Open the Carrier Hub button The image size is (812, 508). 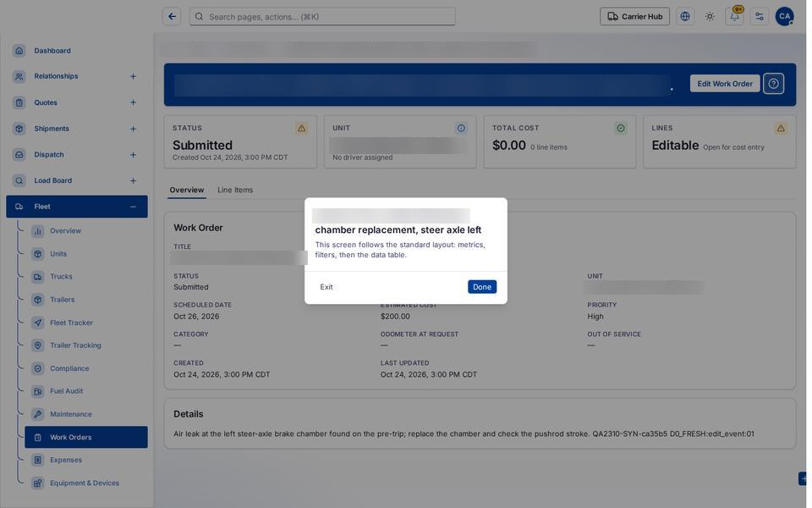pyautogui.click(x=634, y=17)
